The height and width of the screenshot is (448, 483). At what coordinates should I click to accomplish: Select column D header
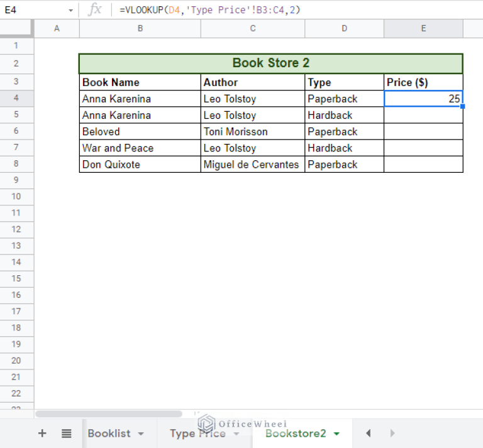[x=345, y=29]
